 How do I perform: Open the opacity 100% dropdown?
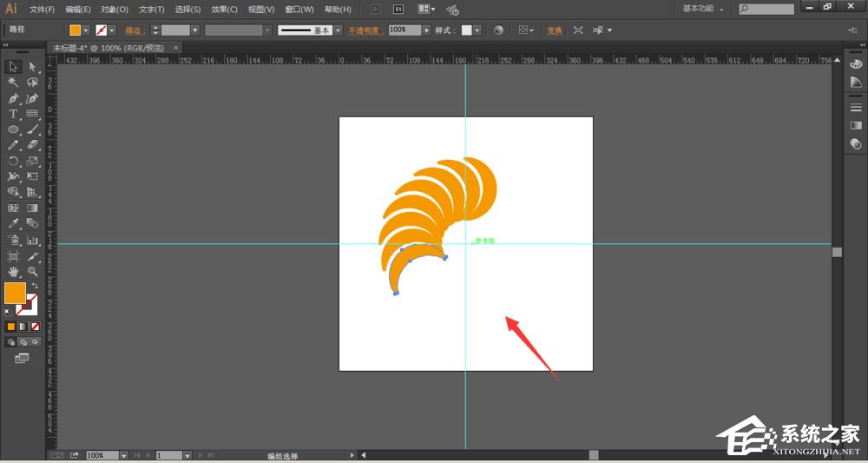point(426,30)
